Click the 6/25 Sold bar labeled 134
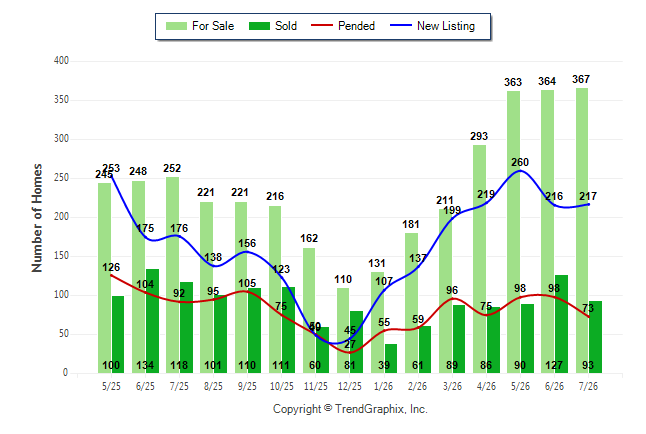Image resolution: width=646 pixels, height=434 pixels. pos(152,321)
